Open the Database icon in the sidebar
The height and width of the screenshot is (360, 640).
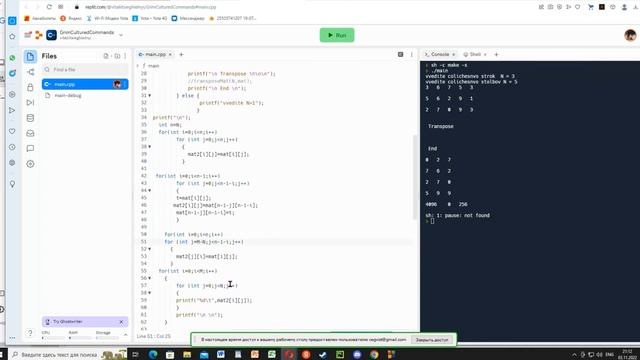point(30,118)
